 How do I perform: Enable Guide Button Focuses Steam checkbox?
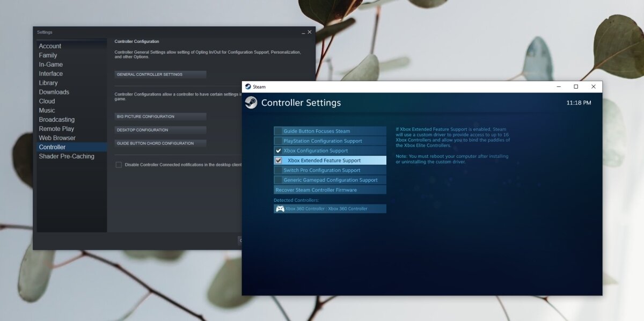coord(278,132)
